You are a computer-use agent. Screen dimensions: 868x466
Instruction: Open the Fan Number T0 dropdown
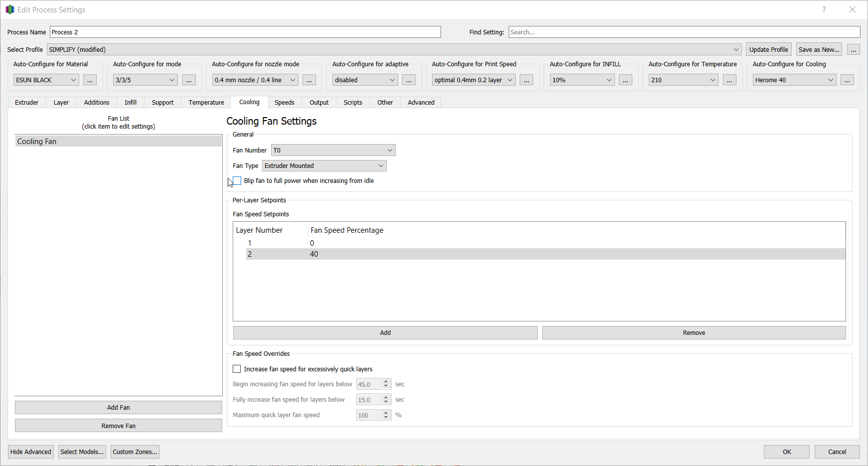pos(333,150)
